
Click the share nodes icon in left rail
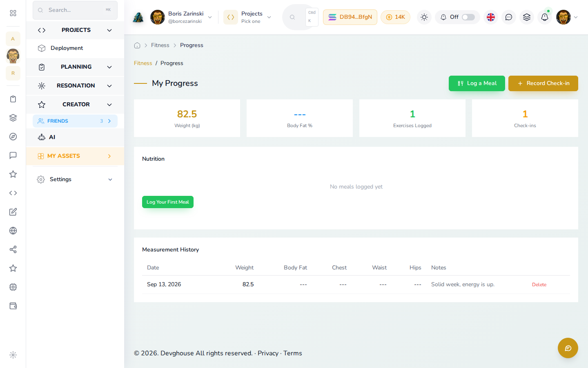(13, 249)
